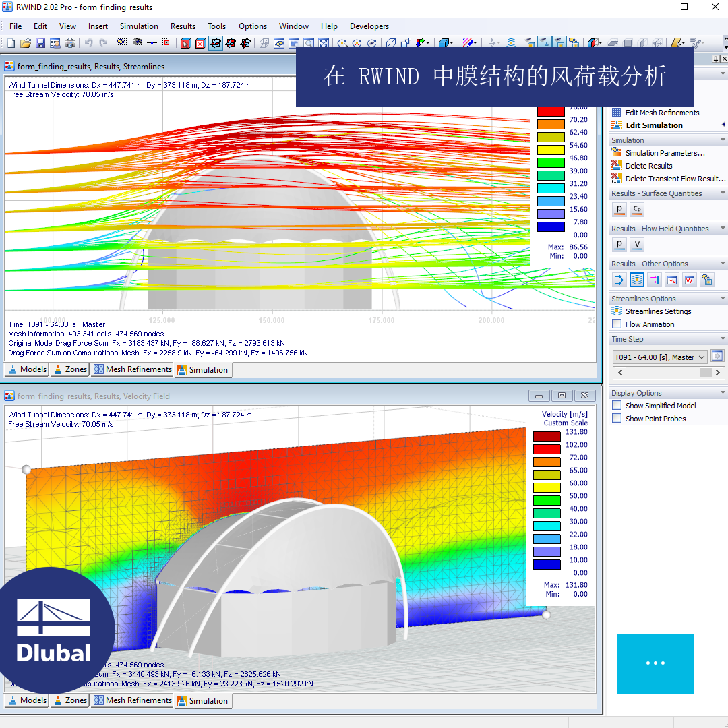Check Show Simplified Model
This screenshot has width=728, height=728.
pyautogui.click(x=617, y=405)
